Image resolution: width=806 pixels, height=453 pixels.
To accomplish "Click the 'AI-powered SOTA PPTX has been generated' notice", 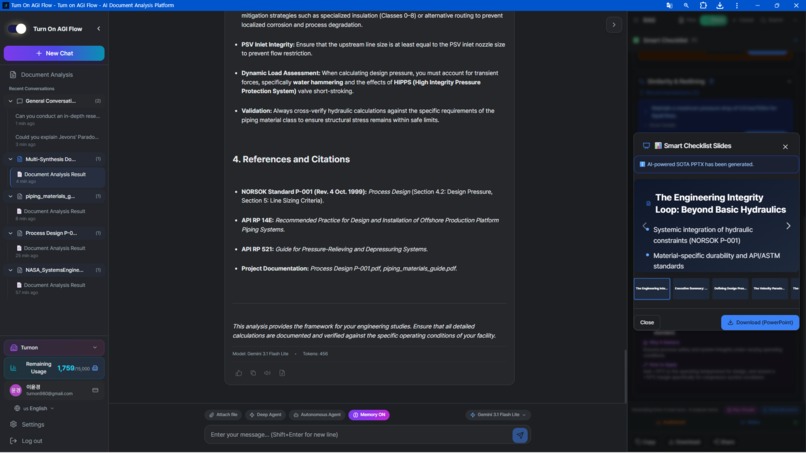I will coord(717,165).
